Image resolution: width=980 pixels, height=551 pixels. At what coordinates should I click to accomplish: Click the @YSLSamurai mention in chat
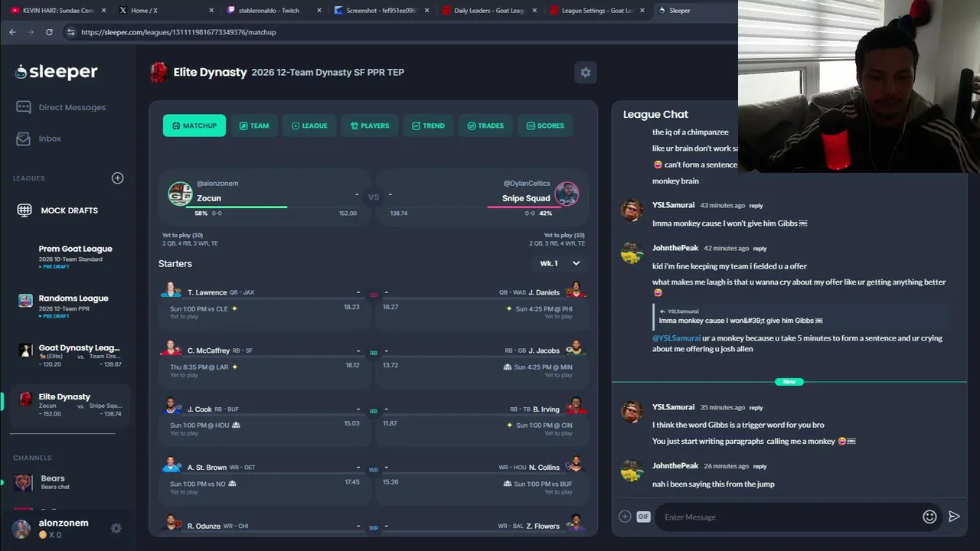point(676,338)
